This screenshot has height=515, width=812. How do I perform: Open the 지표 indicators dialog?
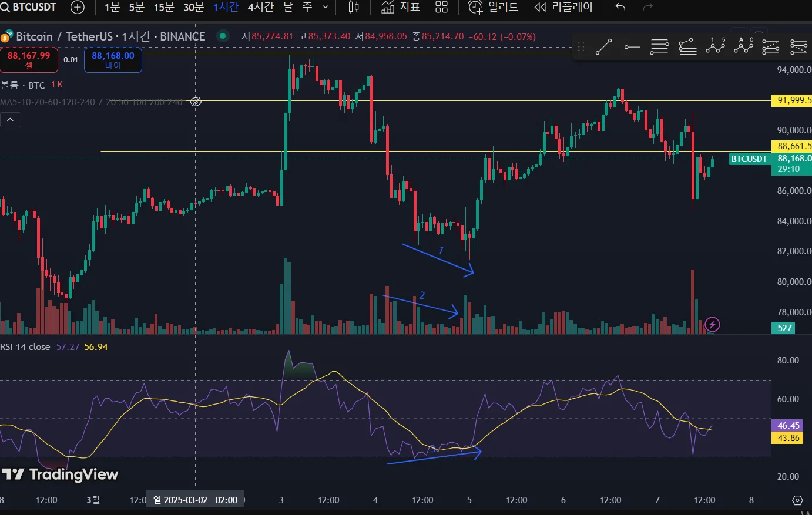coord(401,7)
